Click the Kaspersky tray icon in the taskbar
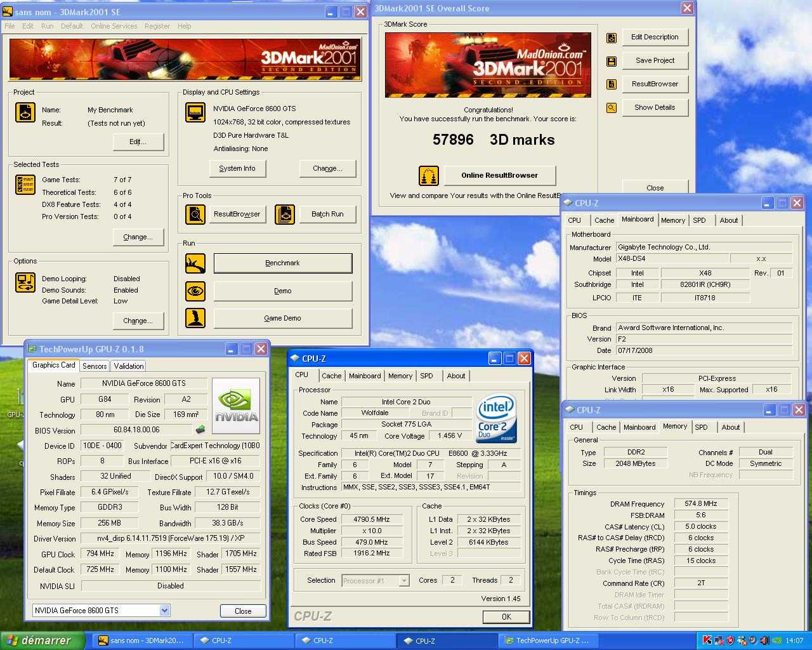This screenshot has height=650, width=812. point(707,640)
